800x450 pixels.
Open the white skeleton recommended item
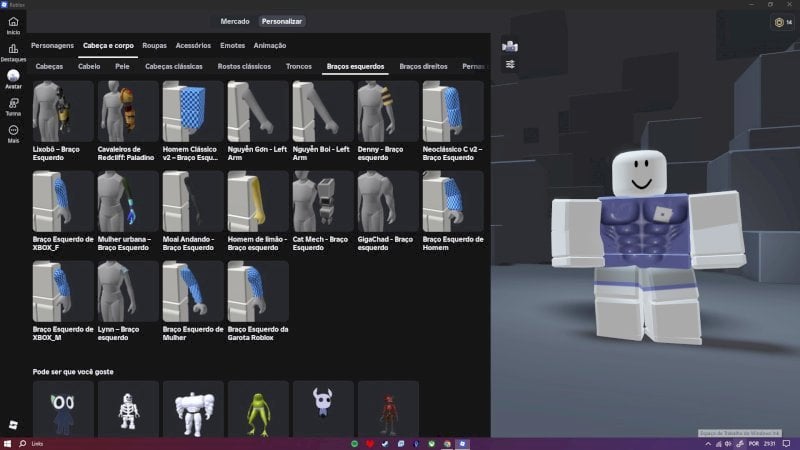point(128,410)
